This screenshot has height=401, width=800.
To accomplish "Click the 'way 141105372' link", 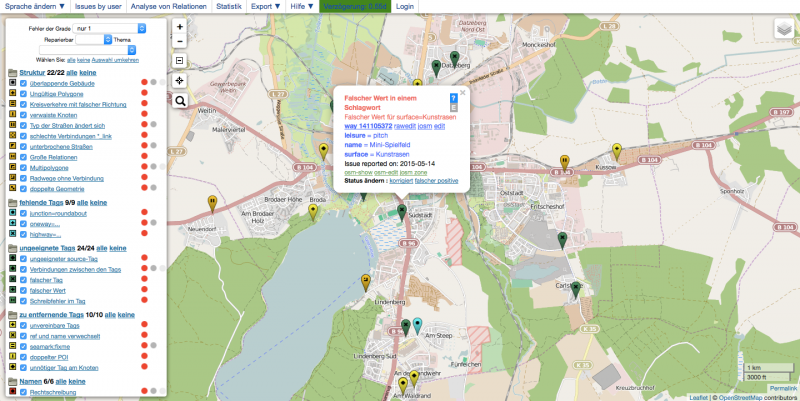I will click(x=367, y=126).
